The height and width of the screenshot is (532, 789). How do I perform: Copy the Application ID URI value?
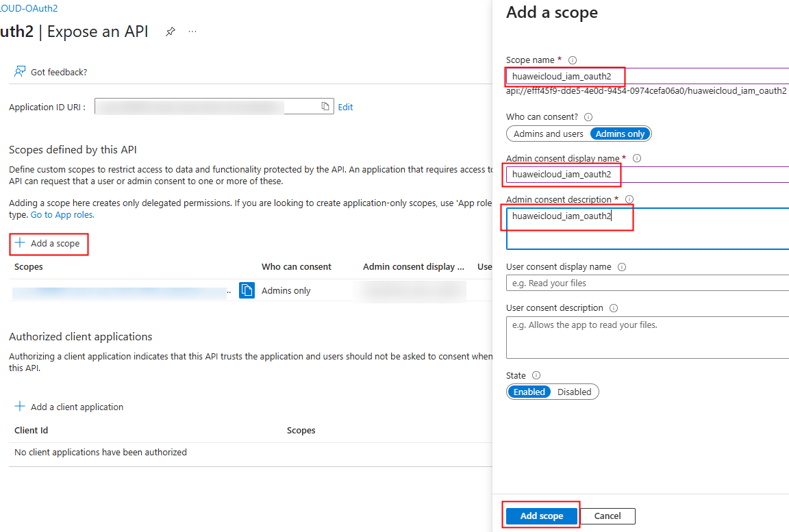(x=325, y=106)
